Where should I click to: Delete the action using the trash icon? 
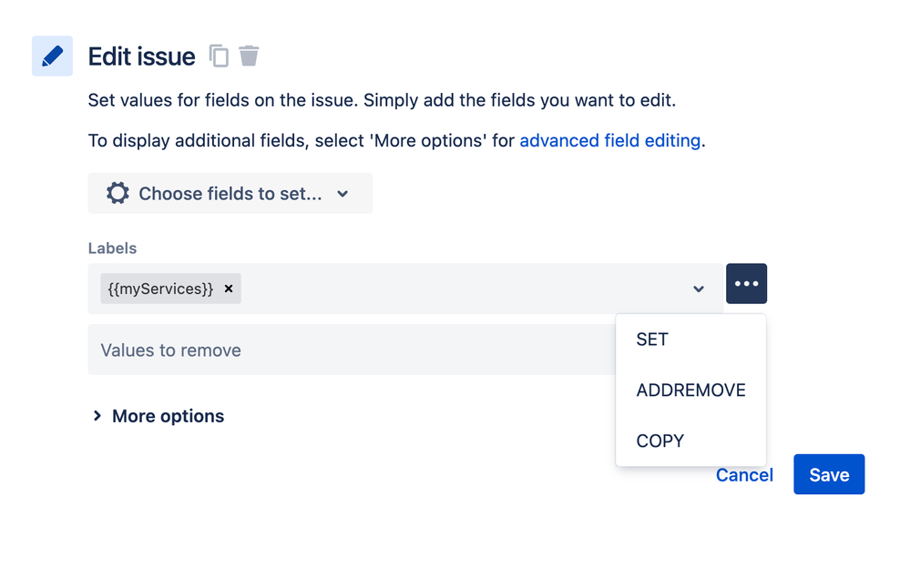click(x=249, y=56)
